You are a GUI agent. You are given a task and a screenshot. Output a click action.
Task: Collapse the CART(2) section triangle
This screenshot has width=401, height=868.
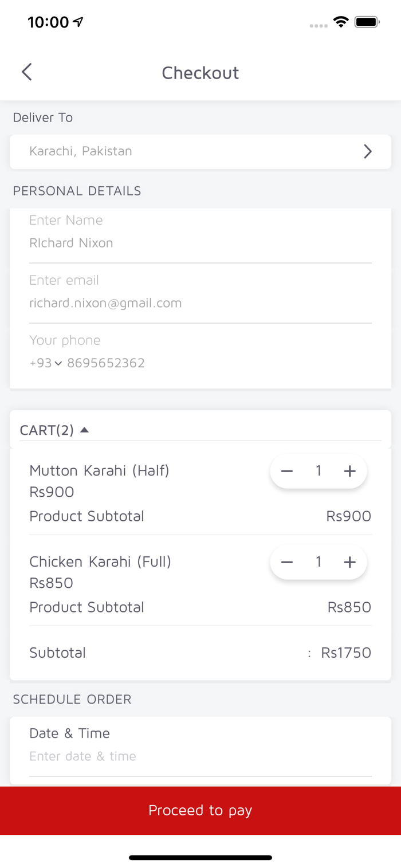85,430
